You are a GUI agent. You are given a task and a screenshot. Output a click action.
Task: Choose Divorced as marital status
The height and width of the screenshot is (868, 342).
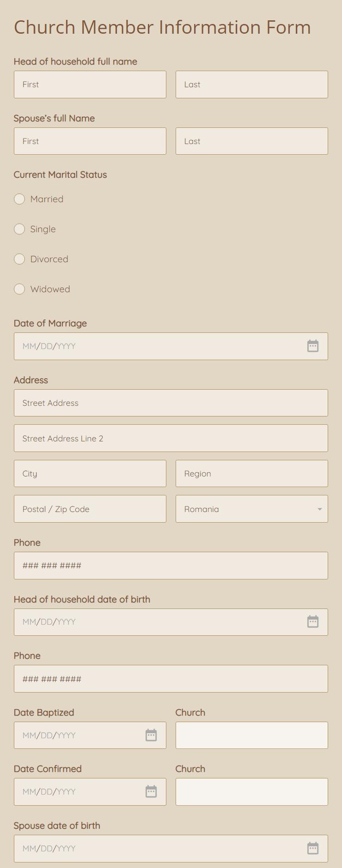19,259
